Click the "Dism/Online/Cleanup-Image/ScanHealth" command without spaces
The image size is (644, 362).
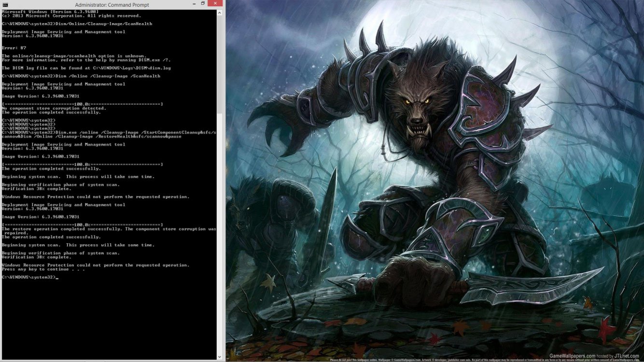click(x=104, y=24)
